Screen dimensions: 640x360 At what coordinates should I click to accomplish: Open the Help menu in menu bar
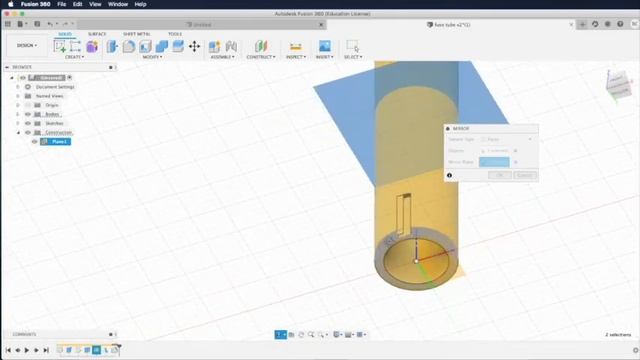[x=140, y=4]
